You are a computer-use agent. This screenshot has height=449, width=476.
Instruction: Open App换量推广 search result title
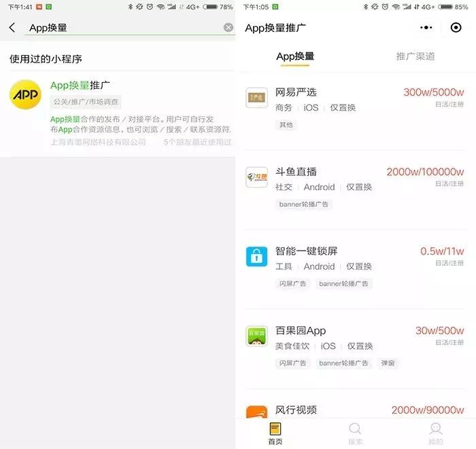[80, 86]
